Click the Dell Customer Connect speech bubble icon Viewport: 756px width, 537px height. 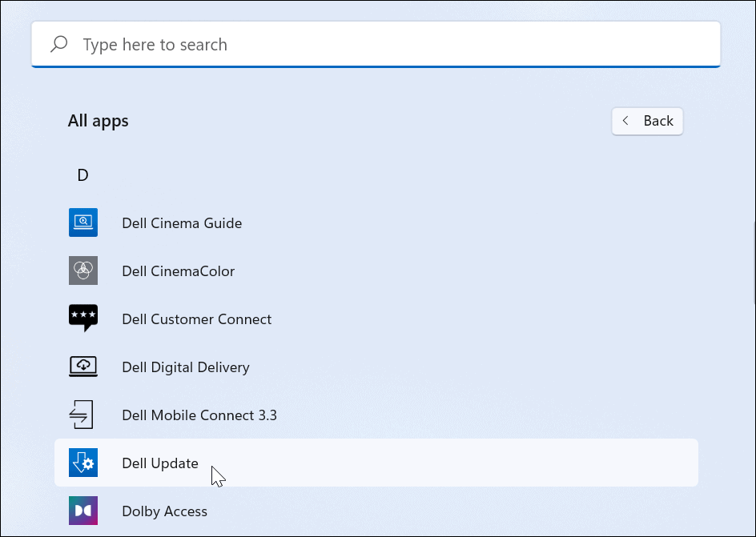click(x=83, y=319)
